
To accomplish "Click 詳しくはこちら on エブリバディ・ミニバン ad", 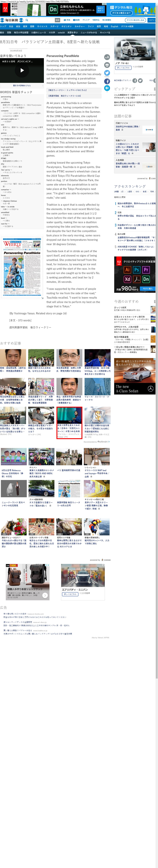I will point(70,594).
